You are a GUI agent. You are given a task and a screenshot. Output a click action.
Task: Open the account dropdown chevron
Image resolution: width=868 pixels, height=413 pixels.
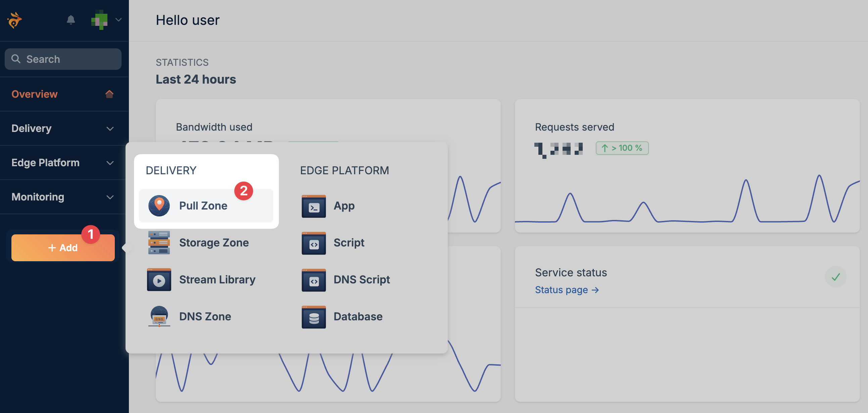point(118,20)
